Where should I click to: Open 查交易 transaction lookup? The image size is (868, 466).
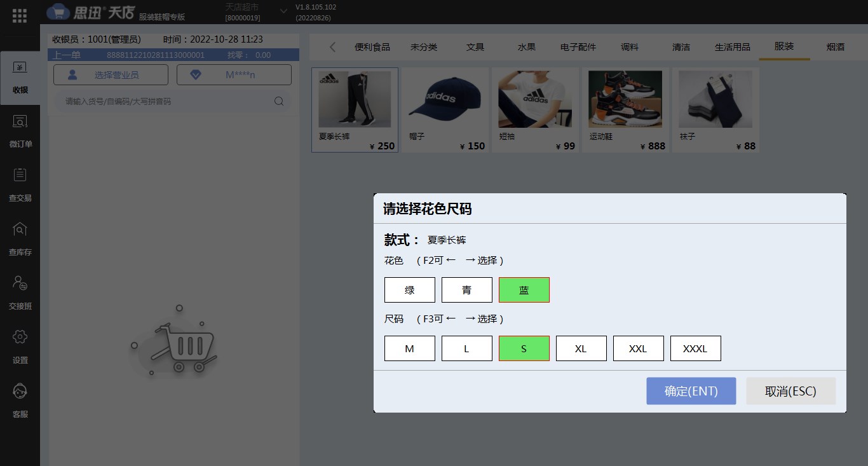(20, 186)
